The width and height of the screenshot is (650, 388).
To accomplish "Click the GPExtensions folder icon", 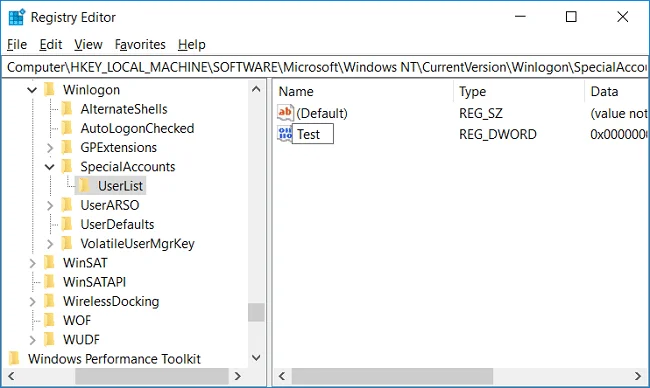I will (x=67, y=147).
